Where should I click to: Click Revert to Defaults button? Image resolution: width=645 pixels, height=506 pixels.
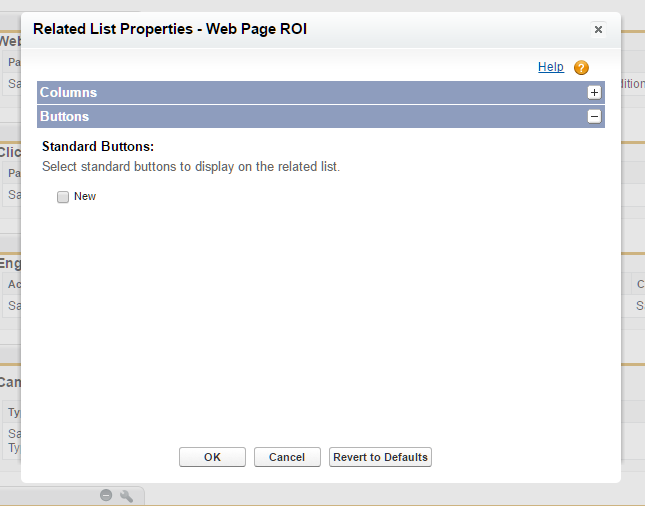pyautogui.click(x=380, y=457)
